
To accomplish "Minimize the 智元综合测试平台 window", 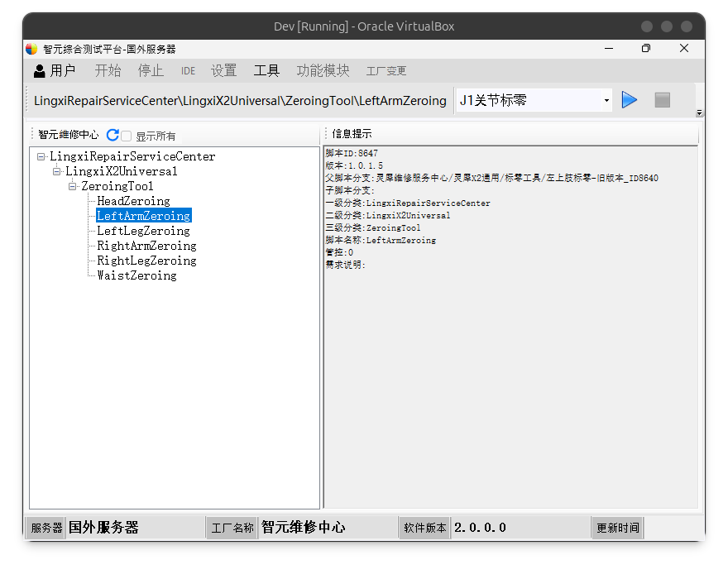I will point(609,48).
